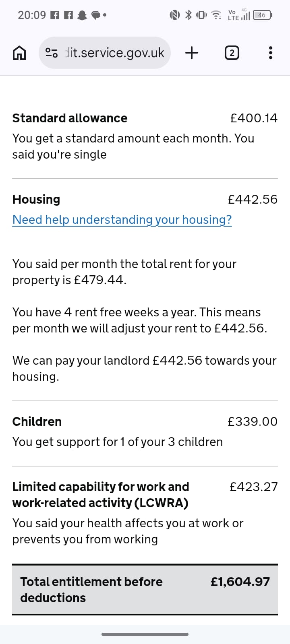Screen dimensions: 290x644
Task: Click the gov.uk address bar URL
Action: click(115, 53)
